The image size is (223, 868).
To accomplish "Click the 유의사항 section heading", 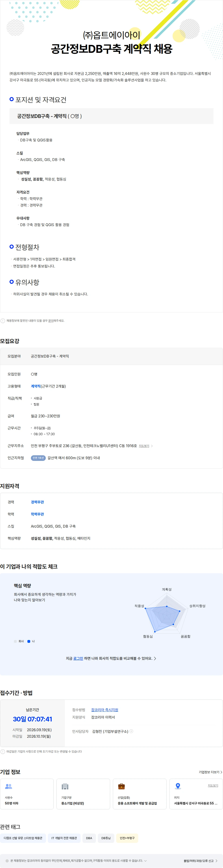I will (x=27, y=282).
